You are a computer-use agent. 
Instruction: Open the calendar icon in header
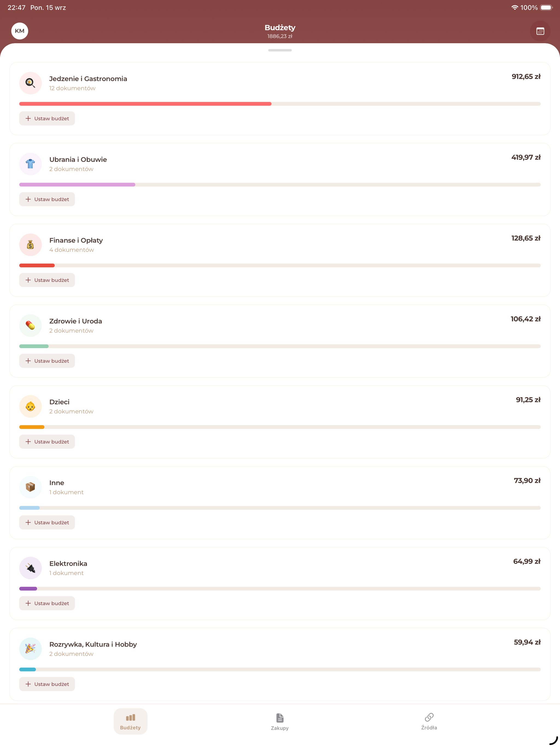540,31
